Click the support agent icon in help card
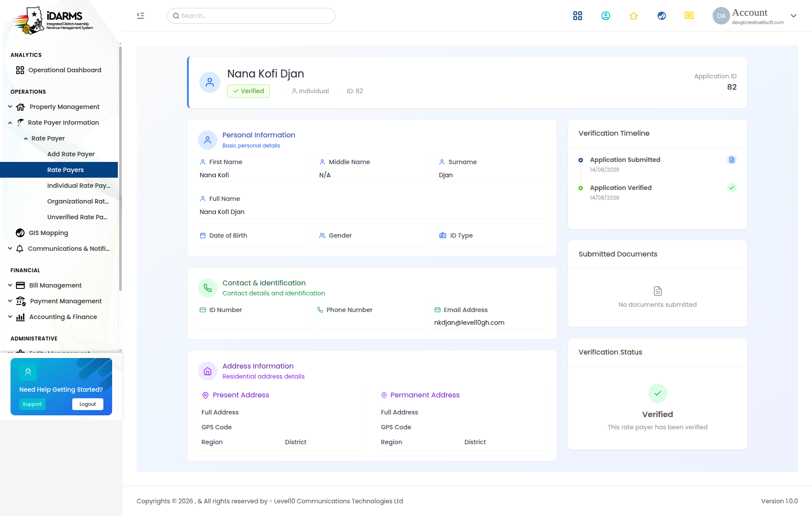812x516 pixels. pyautogui.click(x=28, y=372)
